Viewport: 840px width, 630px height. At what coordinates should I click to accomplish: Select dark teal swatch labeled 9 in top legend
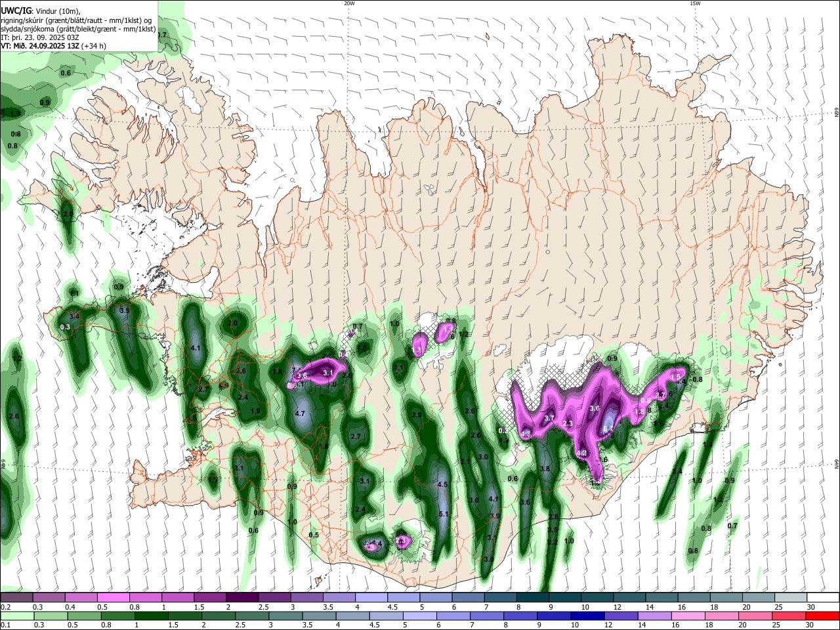(x=566, y=597)
